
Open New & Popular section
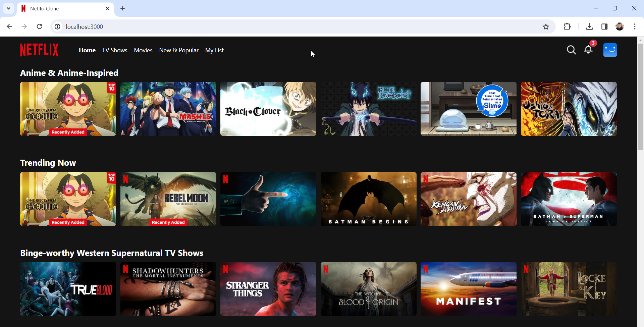point(179,50)
